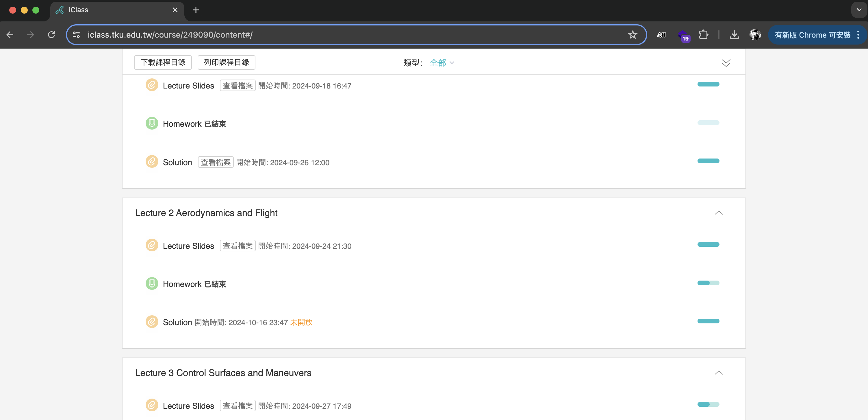868x420 pixels.
Task: Close the iClass tab
Action: pos(175,10)
